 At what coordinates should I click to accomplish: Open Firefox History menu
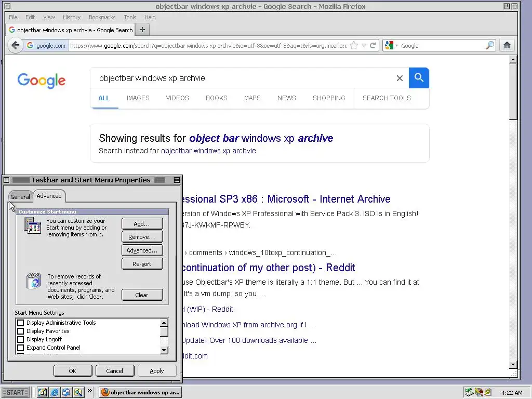pyautogui.click(x=72, y=17)
